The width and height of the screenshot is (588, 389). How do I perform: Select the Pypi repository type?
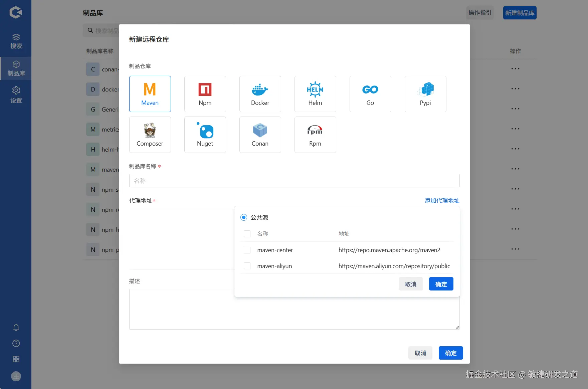(x=425, y=94)
